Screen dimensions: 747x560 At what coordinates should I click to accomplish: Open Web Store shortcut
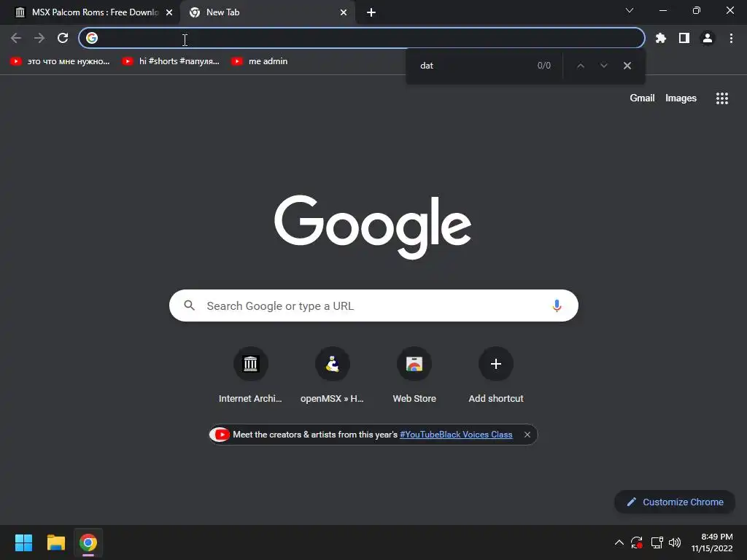click(414, 376)
